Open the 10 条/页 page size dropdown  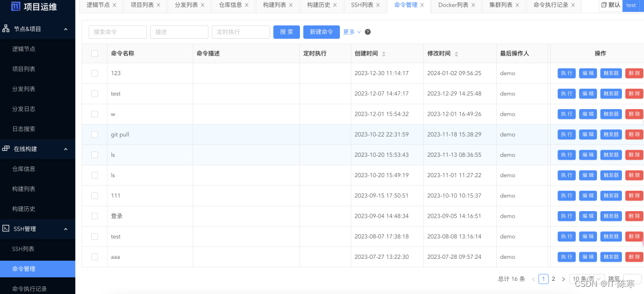coord(587,279)
